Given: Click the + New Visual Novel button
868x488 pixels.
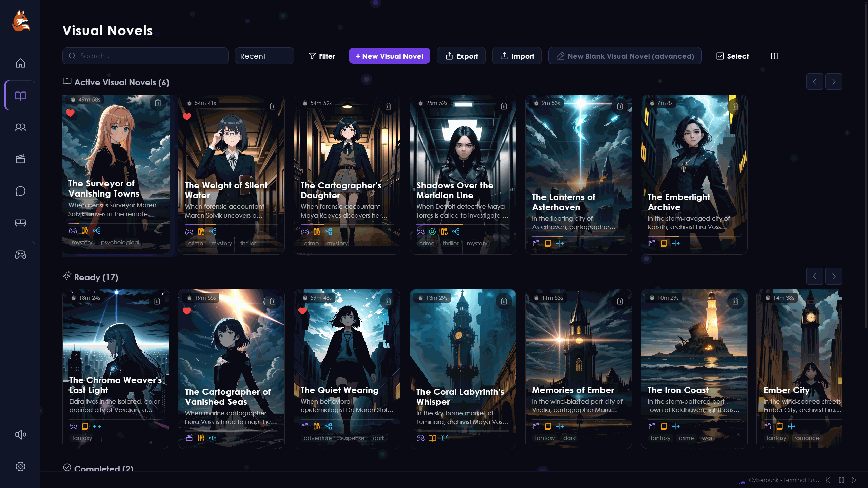Looking at the screenshot, I should (x=389, y=56).
